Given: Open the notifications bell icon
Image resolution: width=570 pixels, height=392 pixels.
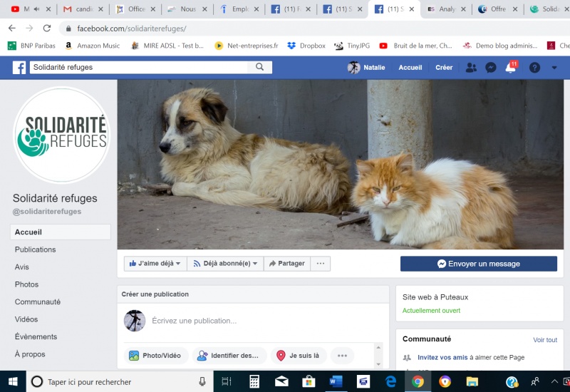Looking at the screenshot, I should tap(510, 68).
